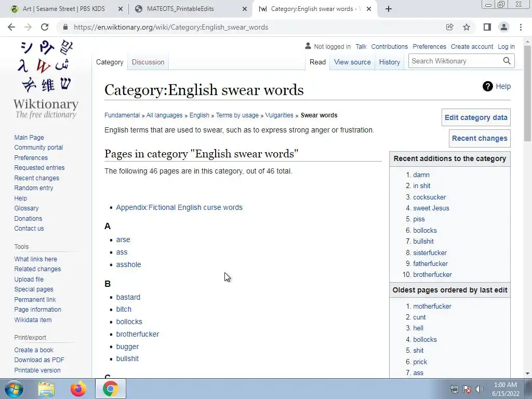The height and width of the screenshot is (399, 532).
Task: Click the Log in link
Action: [506, 46]
